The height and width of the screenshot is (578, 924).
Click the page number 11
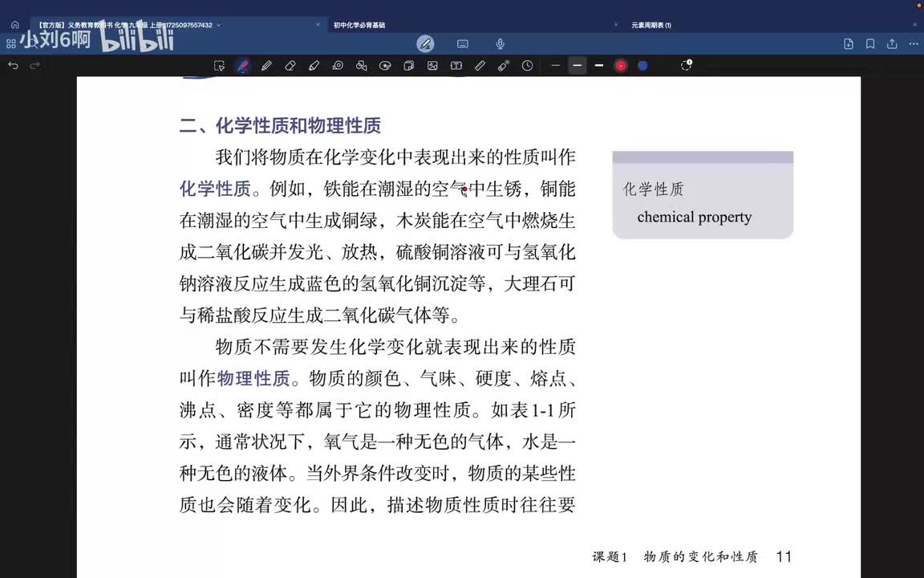(784, 556)
